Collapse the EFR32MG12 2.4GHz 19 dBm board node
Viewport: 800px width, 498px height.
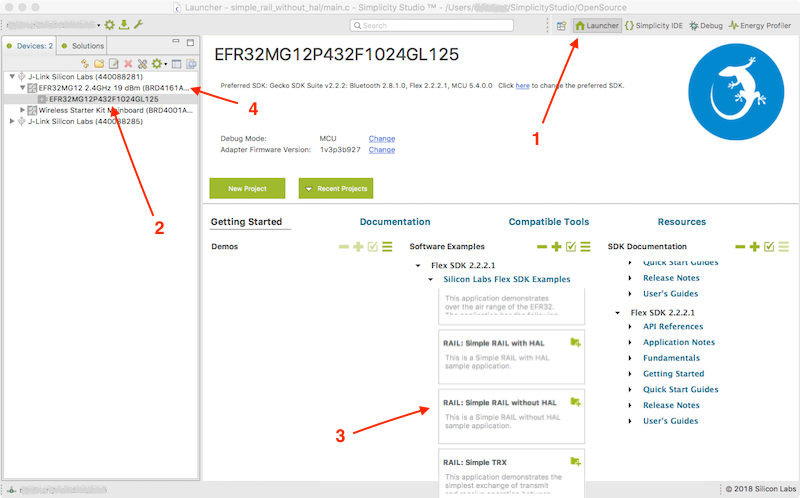click(22, 88)
